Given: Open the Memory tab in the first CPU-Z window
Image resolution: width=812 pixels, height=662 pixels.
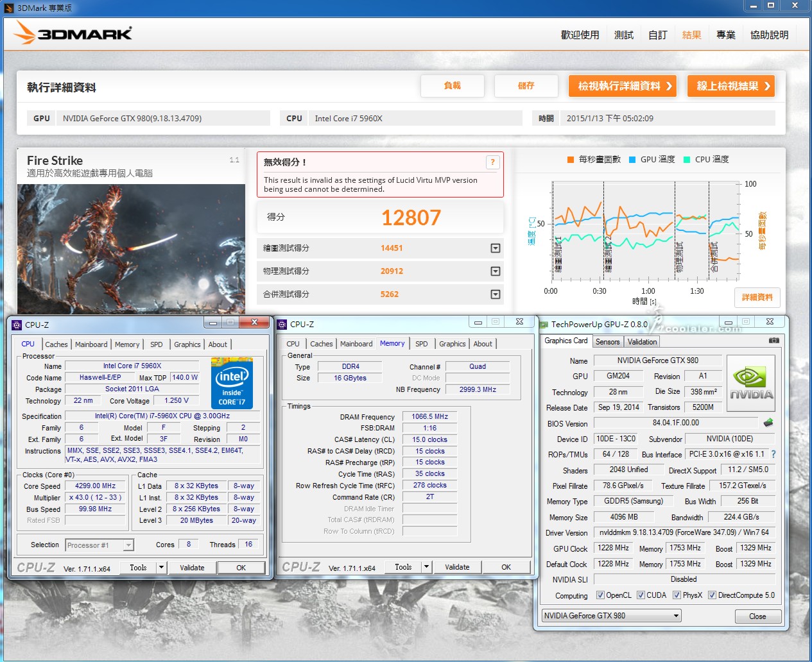Looking at the screenshot, I should [x=127, y=344].
